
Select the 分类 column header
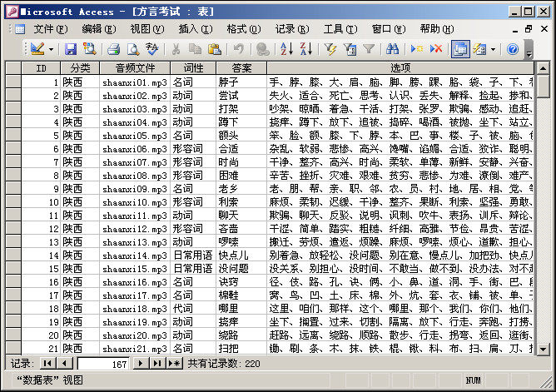tap(80, 68)
